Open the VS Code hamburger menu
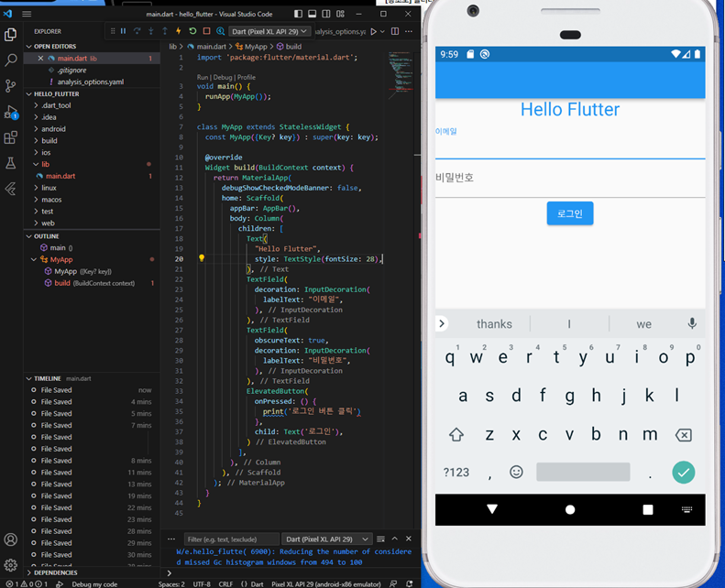725x588 pixels. (x=27, y=14)
